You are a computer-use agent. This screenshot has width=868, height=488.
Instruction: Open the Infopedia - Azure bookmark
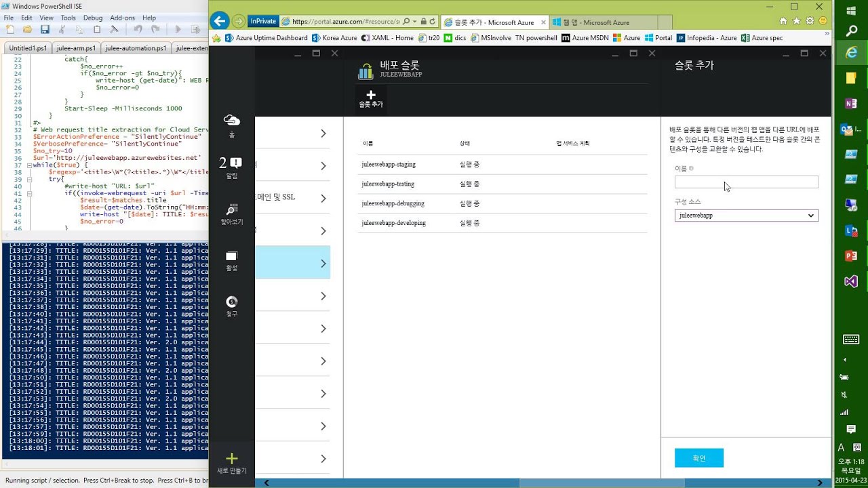(x=707, y=38)
